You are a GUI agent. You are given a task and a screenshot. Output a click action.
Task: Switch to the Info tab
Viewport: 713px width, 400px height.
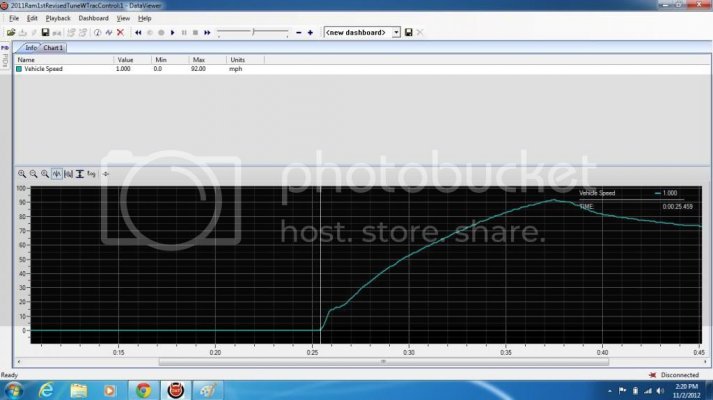[x=30, y=48]
